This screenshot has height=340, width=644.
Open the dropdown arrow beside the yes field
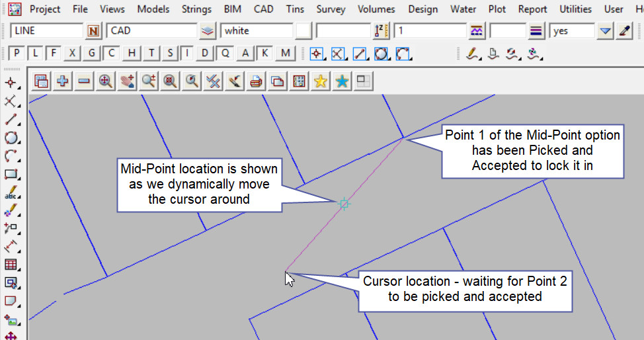tap(605, 31)
